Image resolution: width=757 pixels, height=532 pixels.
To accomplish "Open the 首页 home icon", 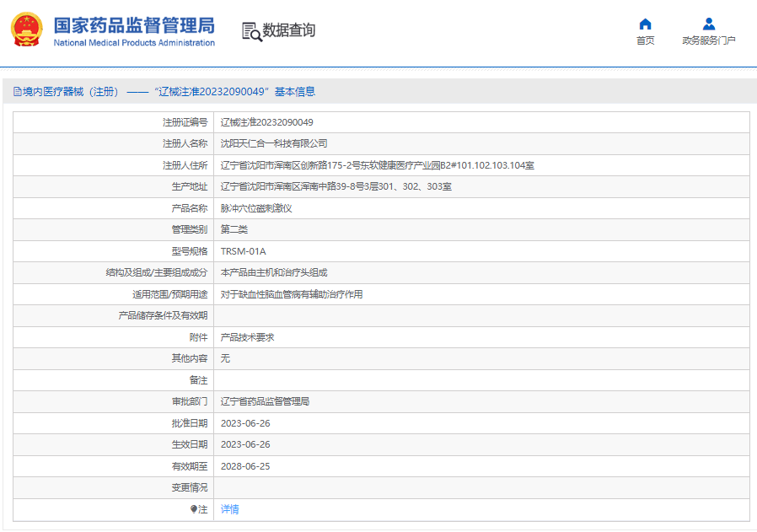I will pos(645,24).
